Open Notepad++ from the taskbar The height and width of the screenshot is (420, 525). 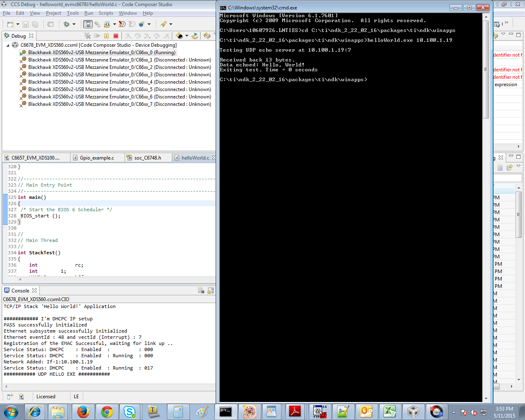(x=343, y=411)
